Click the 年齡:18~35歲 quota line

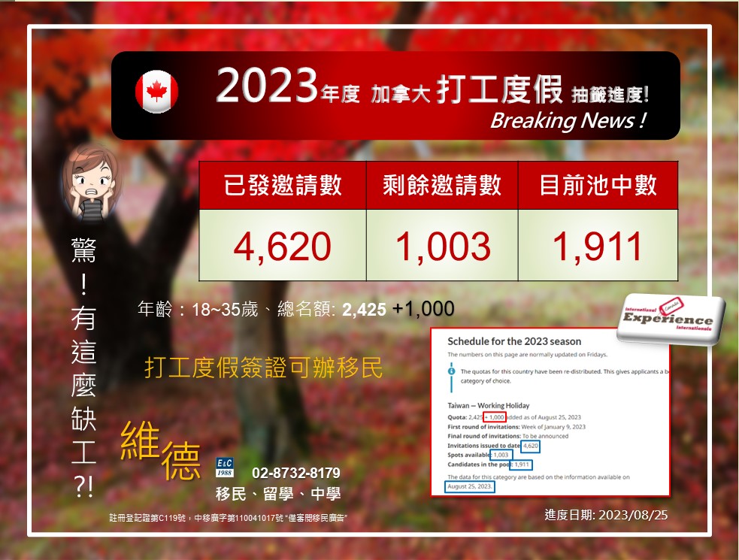point(296,309)
